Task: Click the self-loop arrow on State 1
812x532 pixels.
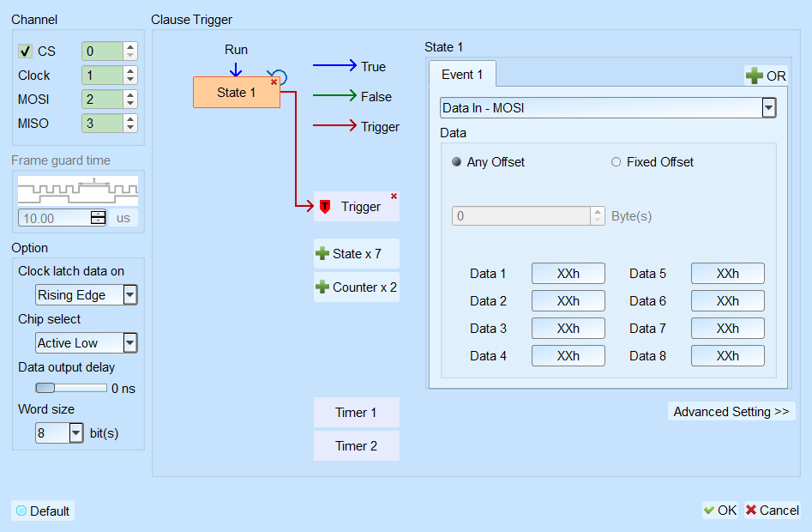Action: (278, 76)
